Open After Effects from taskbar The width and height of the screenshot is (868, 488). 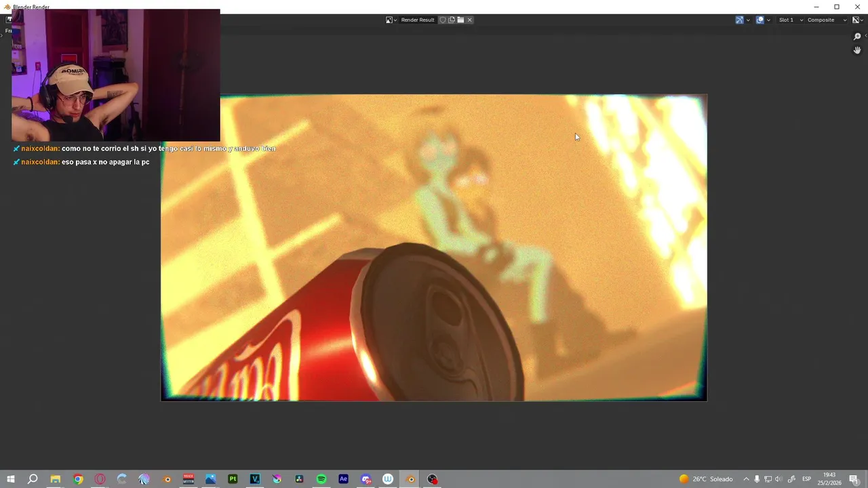click(x=343, y=479)
